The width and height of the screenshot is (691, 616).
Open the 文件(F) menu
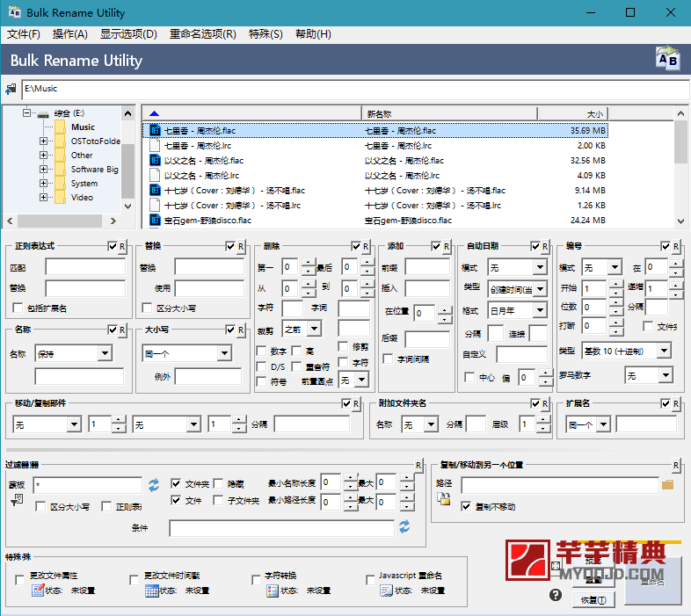point(24,34)
